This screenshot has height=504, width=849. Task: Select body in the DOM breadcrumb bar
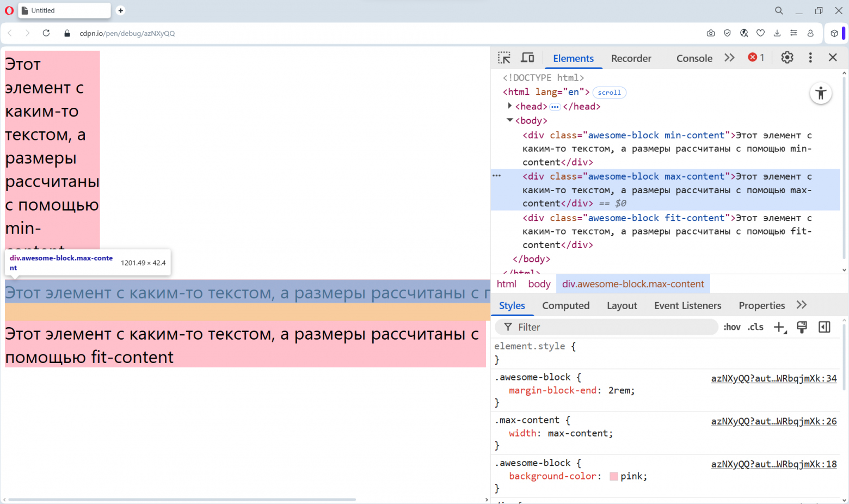point(539,284)
